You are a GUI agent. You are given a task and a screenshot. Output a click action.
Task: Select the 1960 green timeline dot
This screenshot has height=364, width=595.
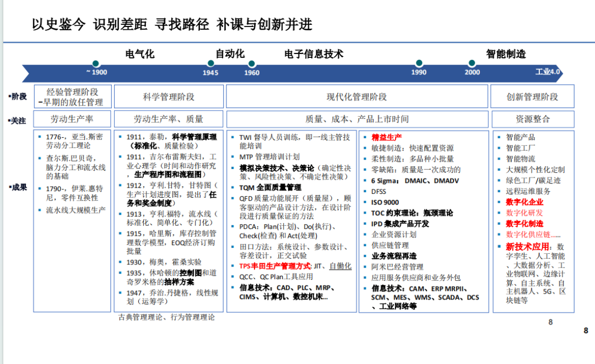coord(251,62)
